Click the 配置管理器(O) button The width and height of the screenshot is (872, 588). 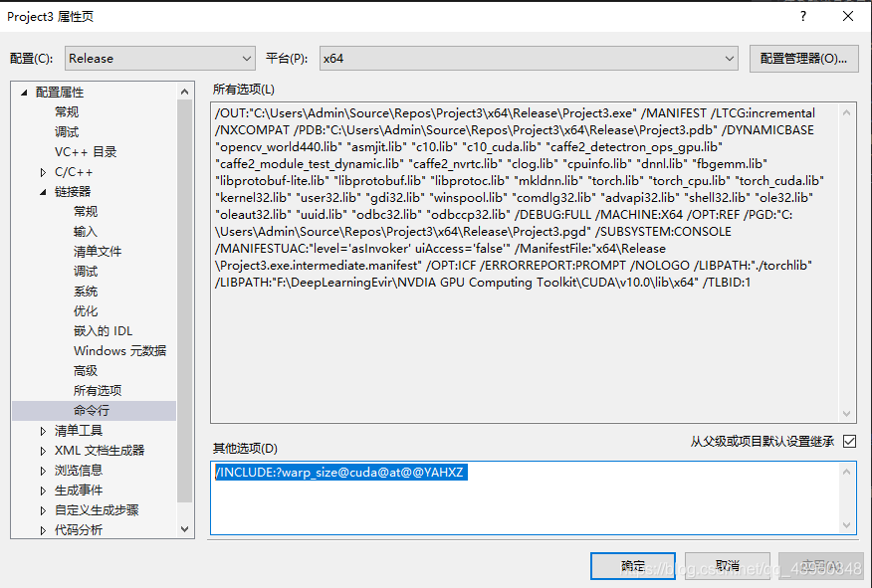coord(803,58)
